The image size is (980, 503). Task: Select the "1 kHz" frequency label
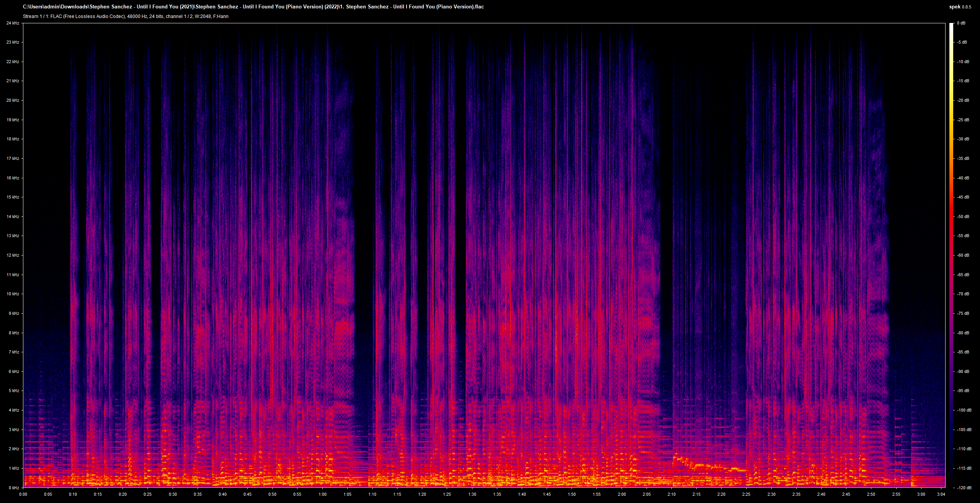14,469
